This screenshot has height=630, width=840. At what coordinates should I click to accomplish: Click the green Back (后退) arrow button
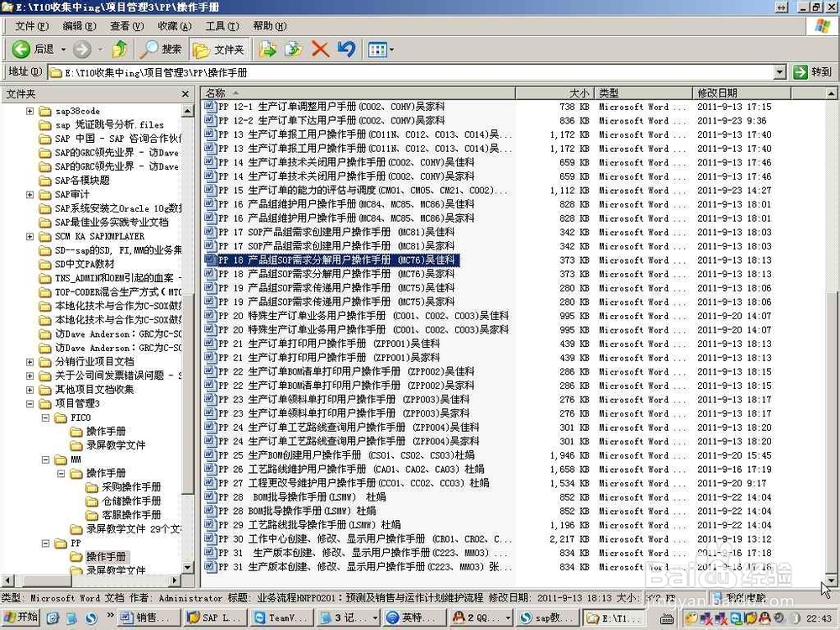point(21,50)
